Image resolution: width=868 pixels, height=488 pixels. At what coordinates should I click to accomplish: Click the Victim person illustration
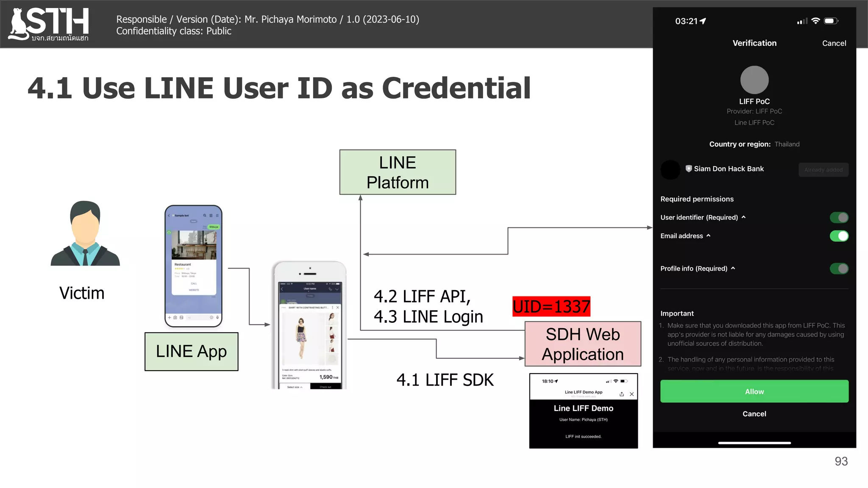pos(85,233)
